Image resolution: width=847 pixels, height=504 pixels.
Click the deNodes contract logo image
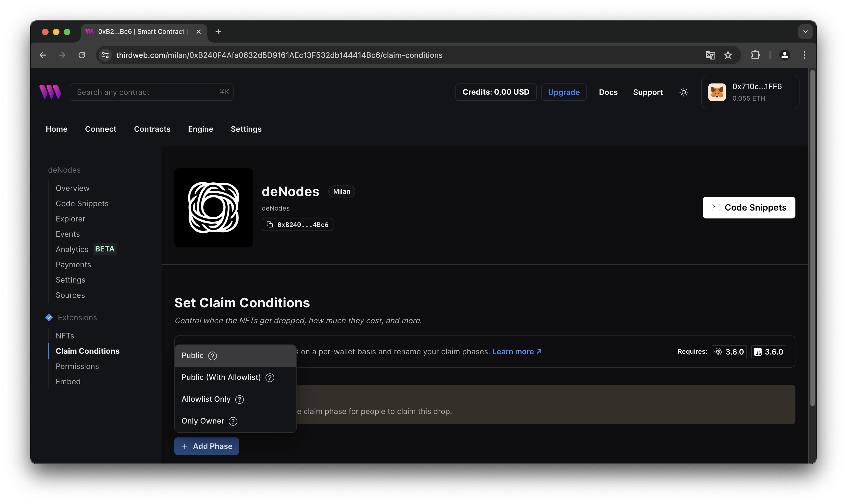(x=213, y=208)
